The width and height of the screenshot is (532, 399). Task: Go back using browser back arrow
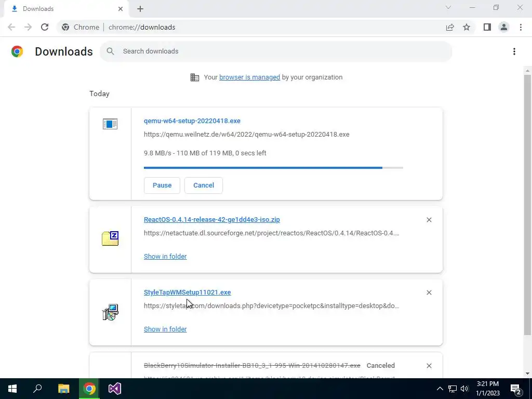11,27
